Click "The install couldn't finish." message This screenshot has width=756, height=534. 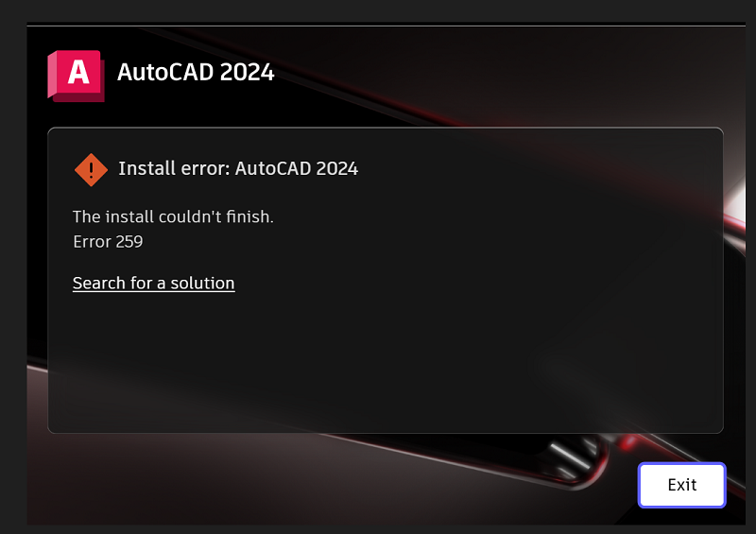[x=173, y=216]
